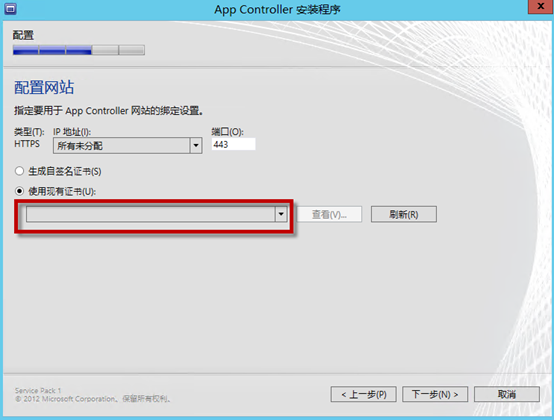Close the App Controller setup window
The image size is (554, 420).
click(x=540, y=6)
